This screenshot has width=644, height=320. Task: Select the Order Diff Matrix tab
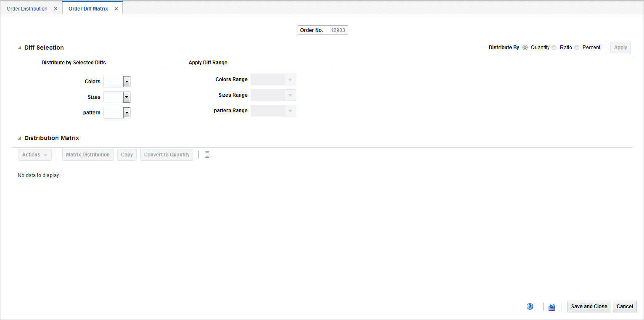click(88, 8)
